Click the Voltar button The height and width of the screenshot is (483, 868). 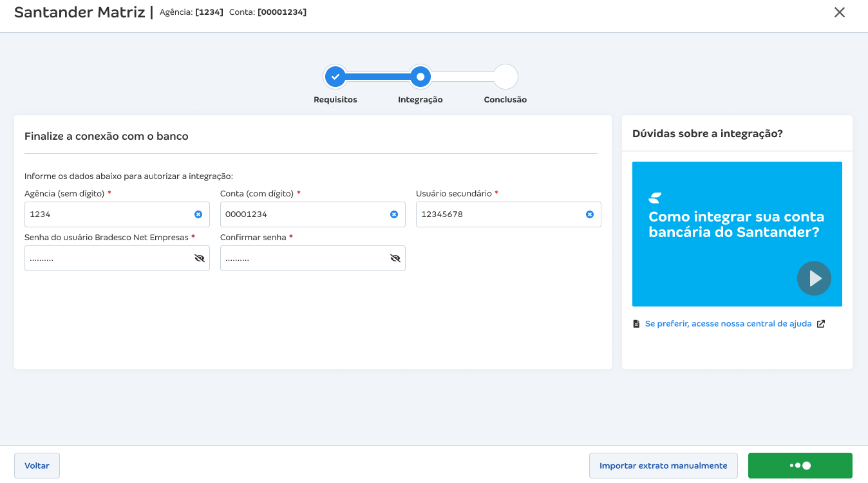(37, 466)
